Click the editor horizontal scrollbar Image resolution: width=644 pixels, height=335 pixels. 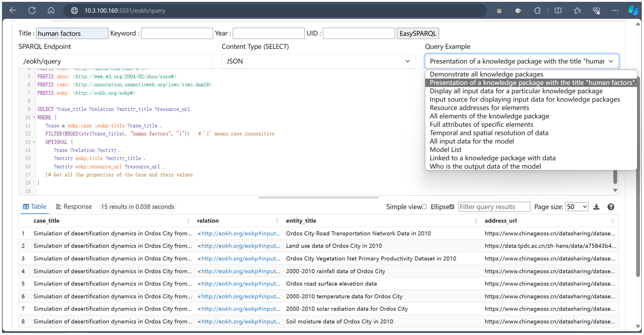318,197
